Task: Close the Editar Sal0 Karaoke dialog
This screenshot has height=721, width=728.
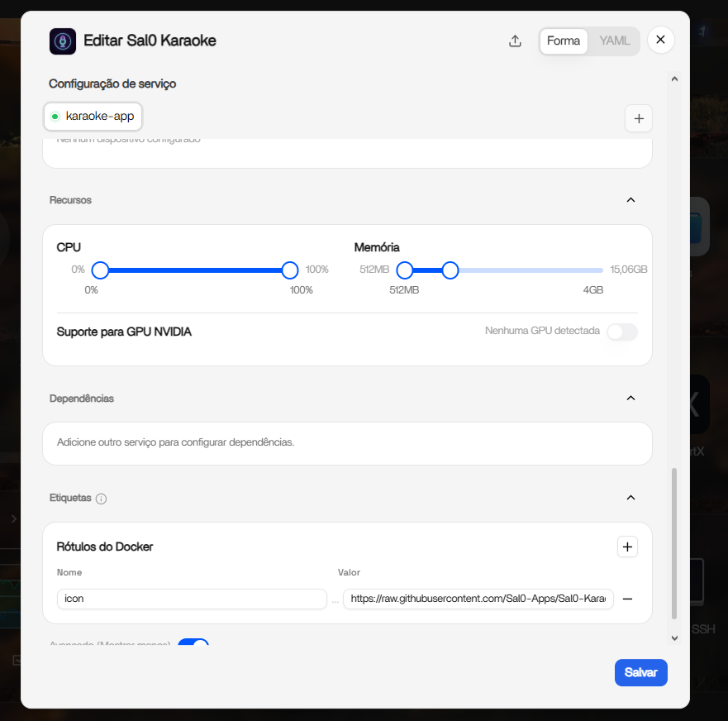Action: [x=660, y=40]
